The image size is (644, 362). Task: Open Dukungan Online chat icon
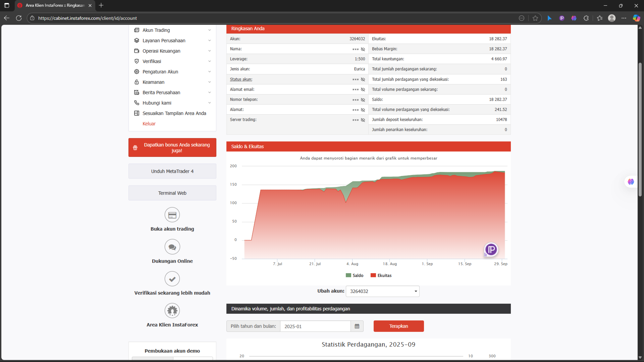[172, 247]
